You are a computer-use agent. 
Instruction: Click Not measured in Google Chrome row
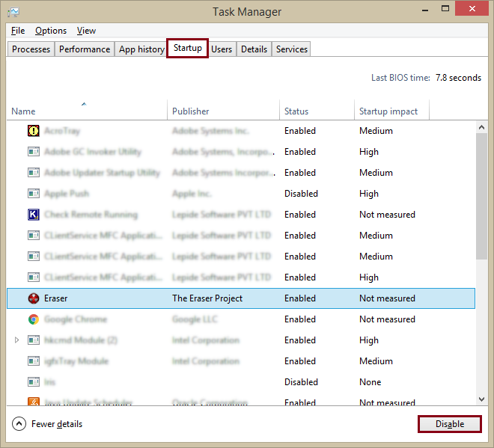tap(387, 319)
